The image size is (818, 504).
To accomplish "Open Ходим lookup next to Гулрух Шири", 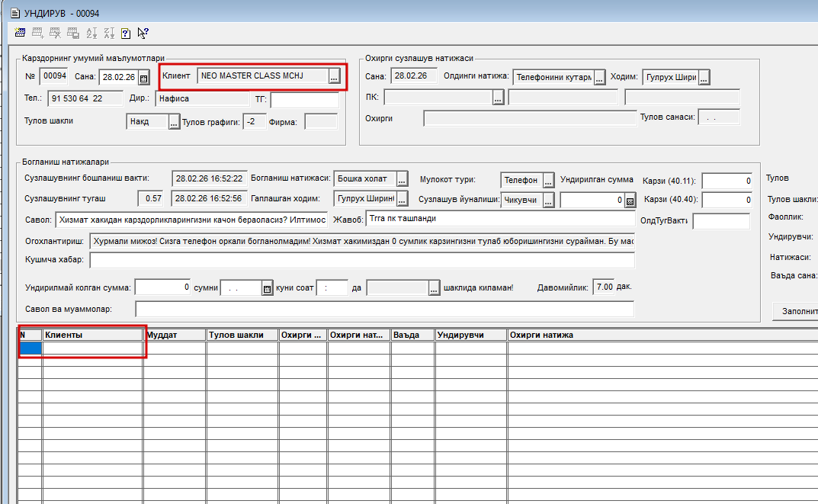I will [704, 78].
